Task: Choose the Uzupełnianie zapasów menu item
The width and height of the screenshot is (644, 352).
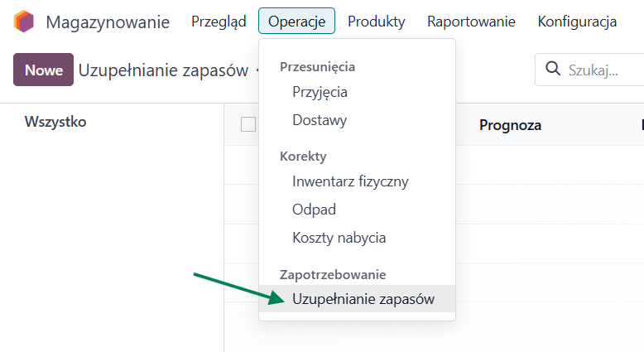Action: [363, 300]
